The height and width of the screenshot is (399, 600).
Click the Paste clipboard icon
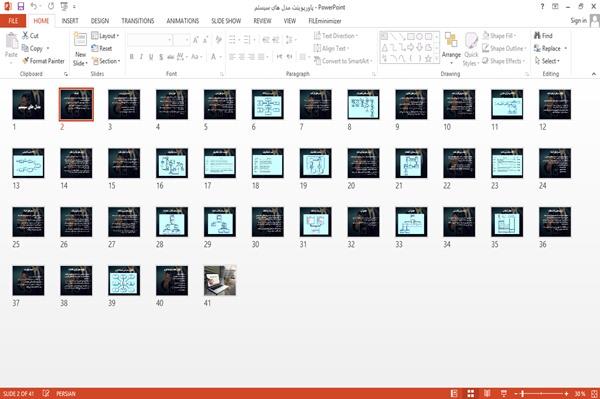click(11, 41)
